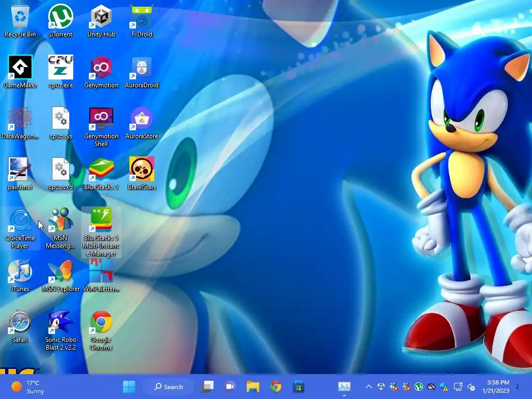Screen dimensions: 532x399
Task: Select the GameMaker desktop shortcut
Action: pos(20,72)
